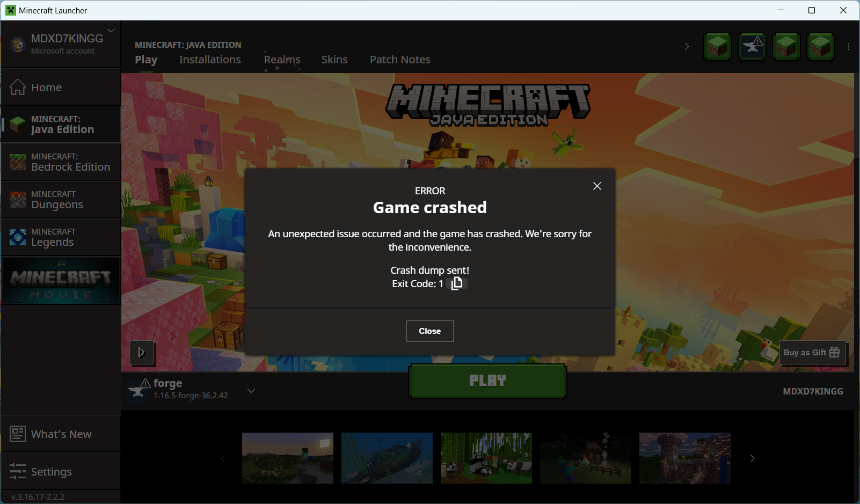Image resolution: width=860 pixels, height=504 pixels.
Task: Open the Minecraft Movie banner
Action: click(x=61, y=280)
